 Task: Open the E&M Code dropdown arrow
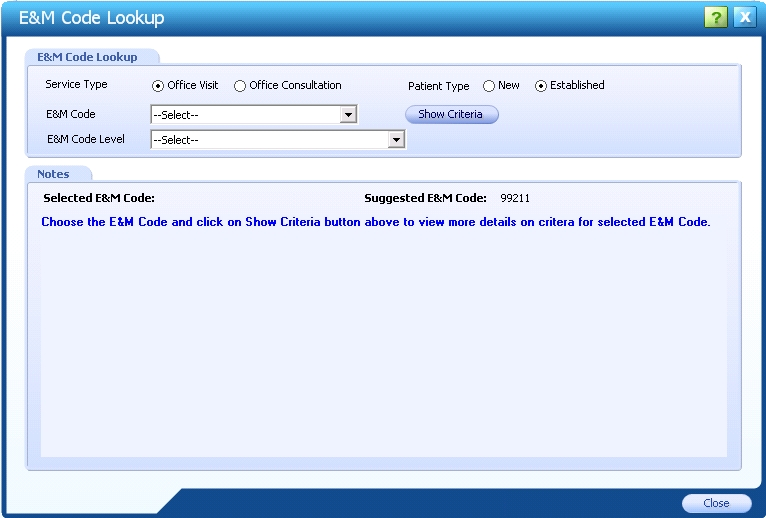click(348, 115)
